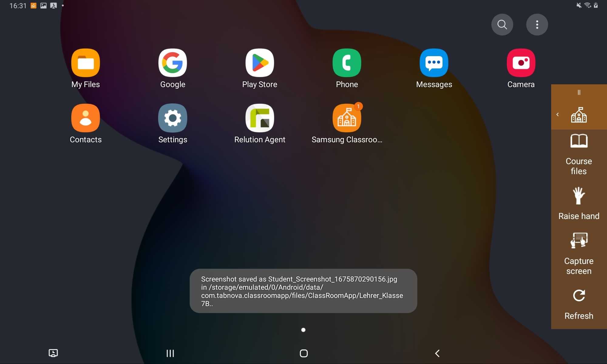Viewport: 607px width, 364px height.
Task: Tap Raise hand in classroom sidebar
Action: (579, 204)
